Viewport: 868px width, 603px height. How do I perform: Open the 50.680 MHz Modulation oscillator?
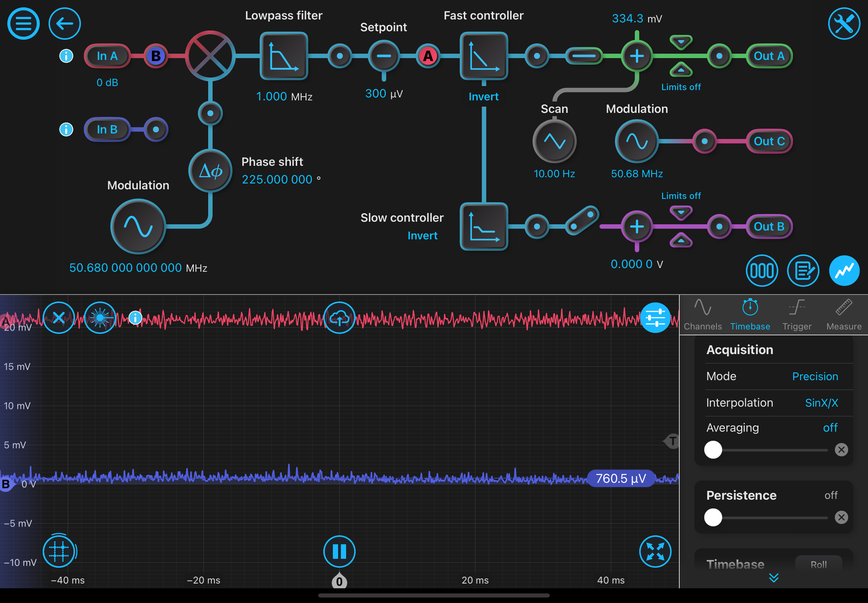click(138, 226)
